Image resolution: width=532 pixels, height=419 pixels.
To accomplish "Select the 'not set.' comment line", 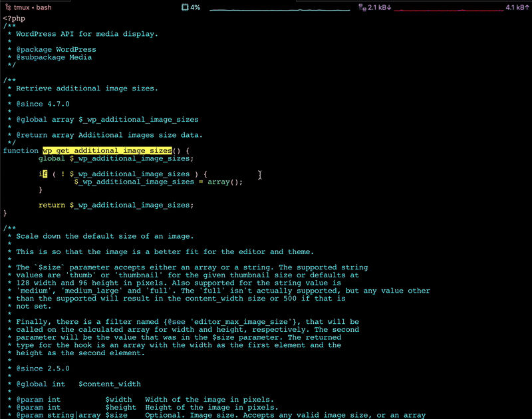I will click(34, 307).
